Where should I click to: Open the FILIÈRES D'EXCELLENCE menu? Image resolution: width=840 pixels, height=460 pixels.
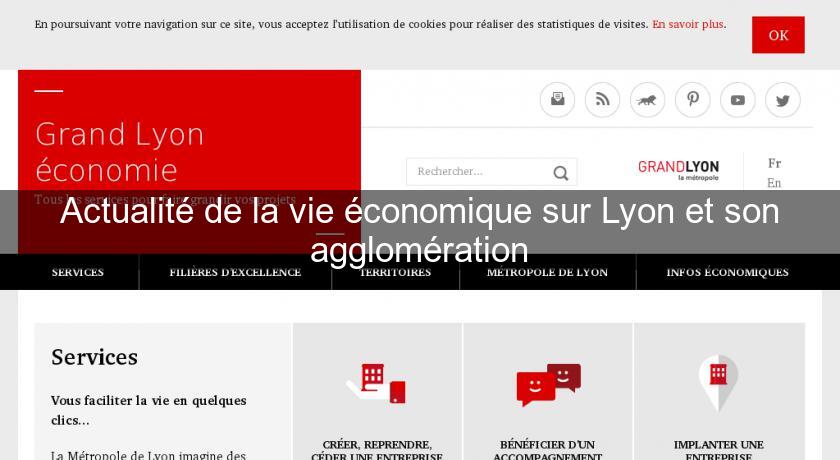click(x=235, y=272)
